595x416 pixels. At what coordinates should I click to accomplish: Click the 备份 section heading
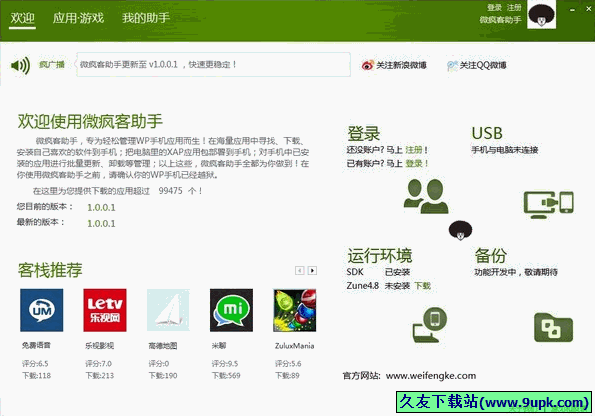click(491, 255)
